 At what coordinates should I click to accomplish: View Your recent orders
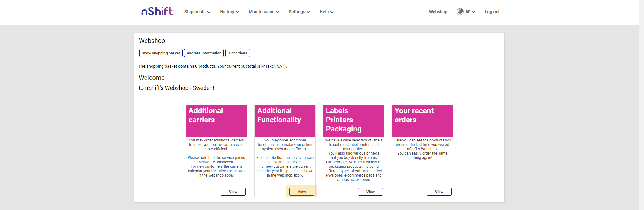439,192
